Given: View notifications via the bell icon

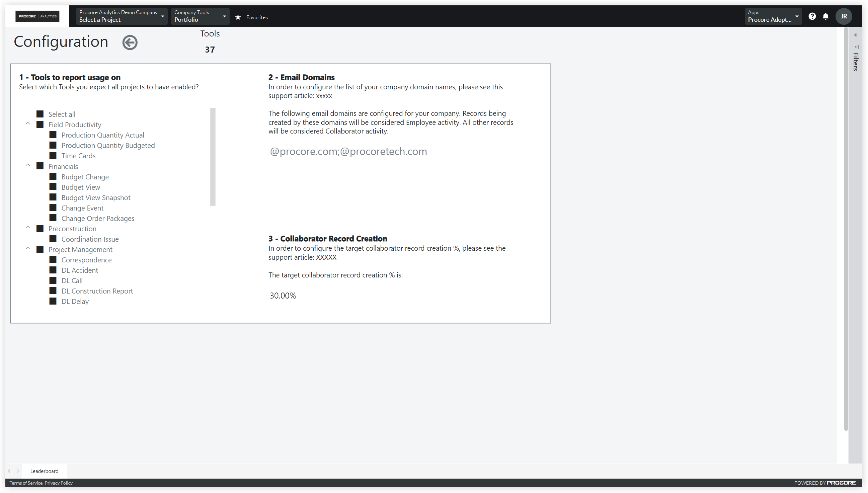Looking at the screenshot, I should pyautogui.click(x=826, y=16).
